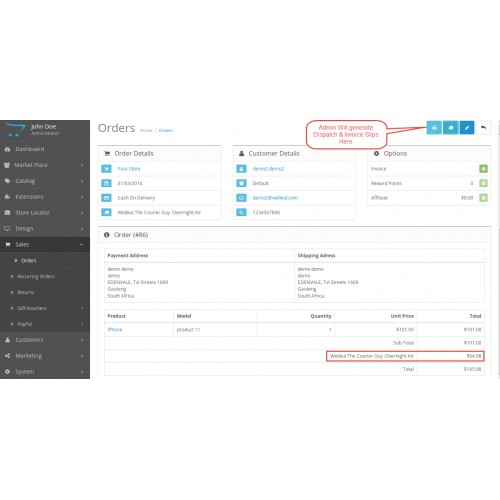Viewport: 500px width, 500px height.
Task: Collapse the Sales sidebar menu
Action: point(45,245)
